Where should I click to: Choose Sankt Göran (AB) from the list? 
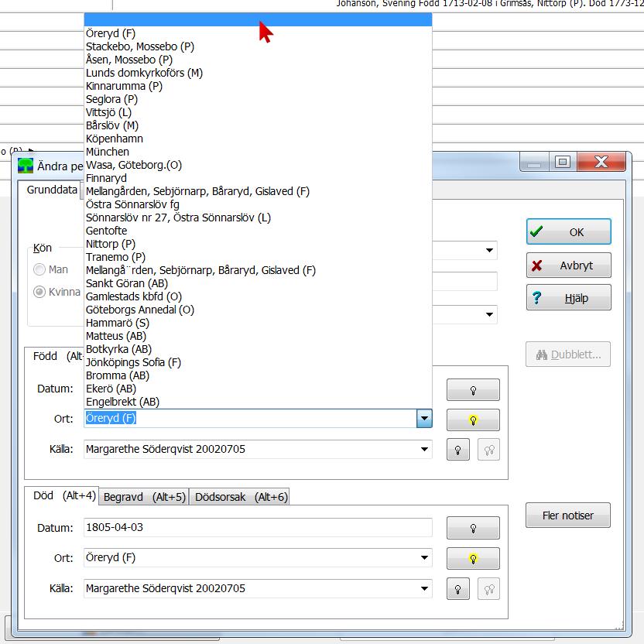coord(258,283)
